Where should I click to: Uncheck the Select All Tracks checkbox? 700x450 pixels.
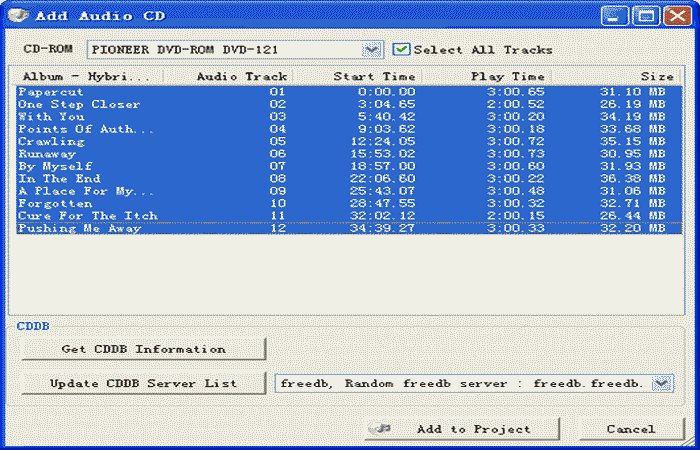(x=402, y=49)
